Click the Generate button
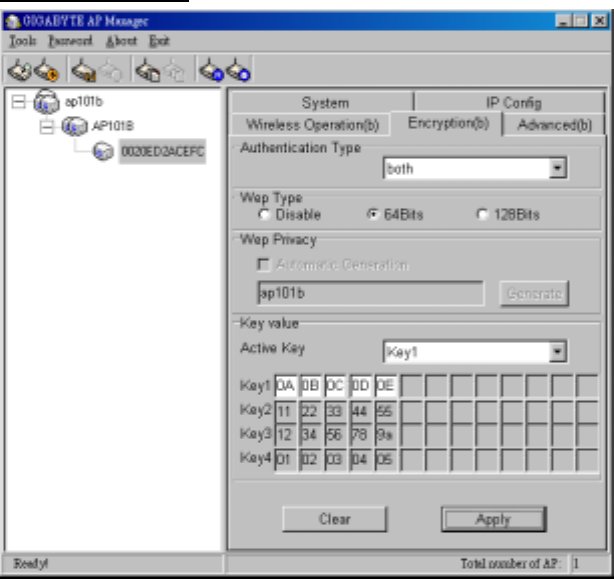 tap(534, 293)
